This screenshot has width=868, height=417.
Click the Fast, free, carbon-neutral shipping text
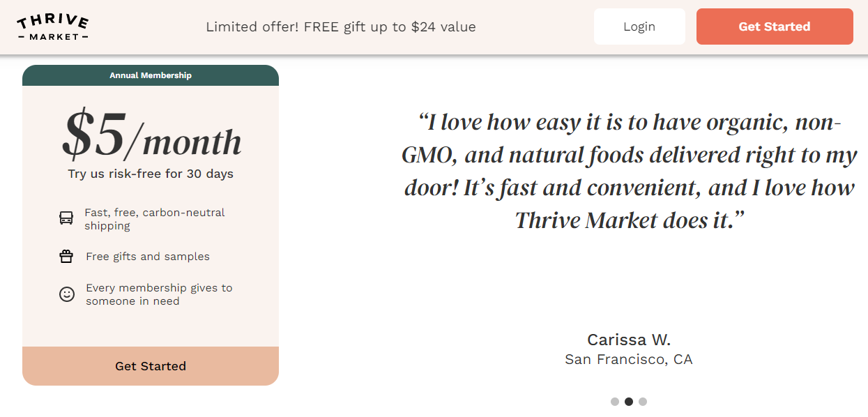point(155,219)
